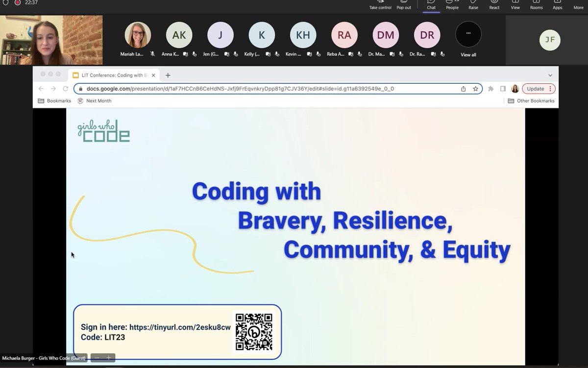
Task: Open the Next Month bookmark
Action: pyautogui.click(x=95, y=101)
